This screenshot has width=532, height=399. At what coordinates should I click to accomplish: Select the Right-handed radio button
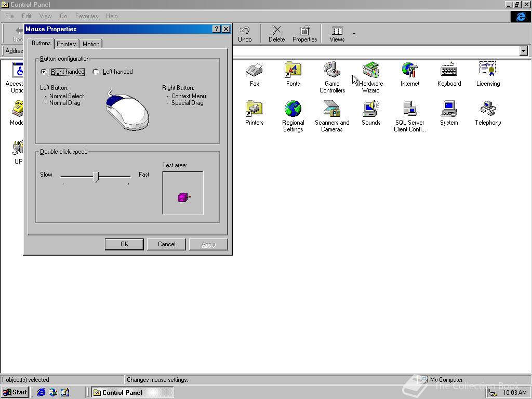click(44, 72)
